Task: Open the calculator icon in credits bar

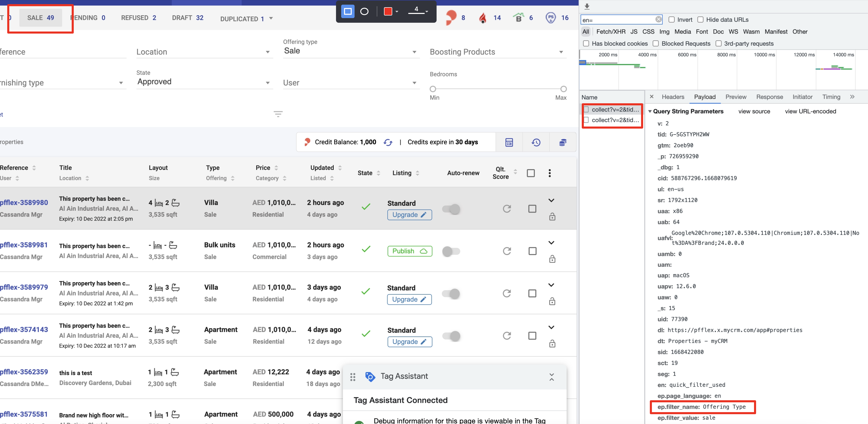Action: point(509,142)
